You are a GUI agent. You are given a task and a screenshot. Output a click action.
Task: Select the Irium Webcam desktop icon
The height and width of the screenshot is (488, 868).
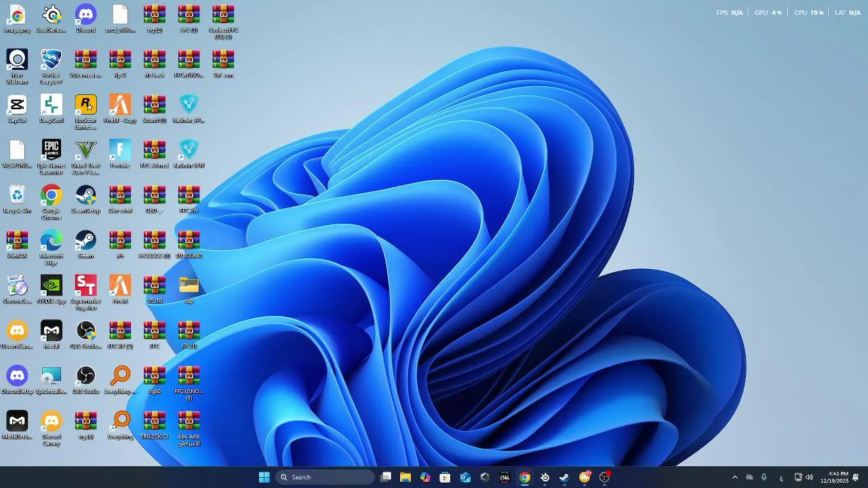[x=17, y=66]
